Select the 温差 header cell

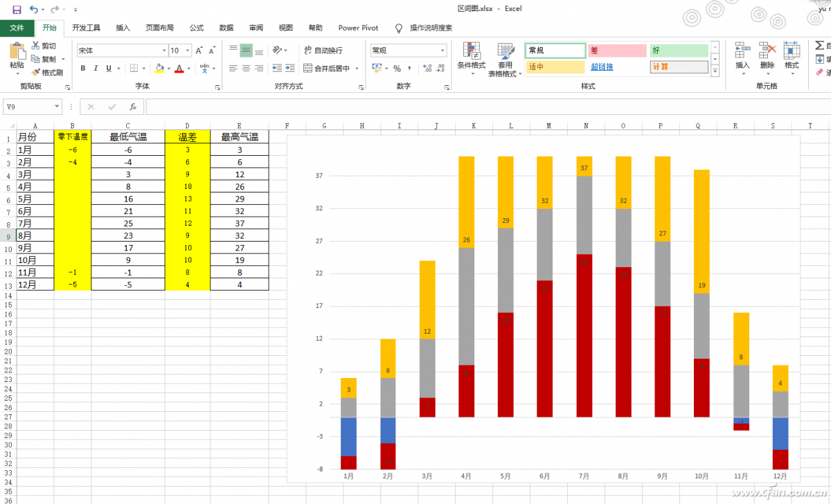pos(188,137)
